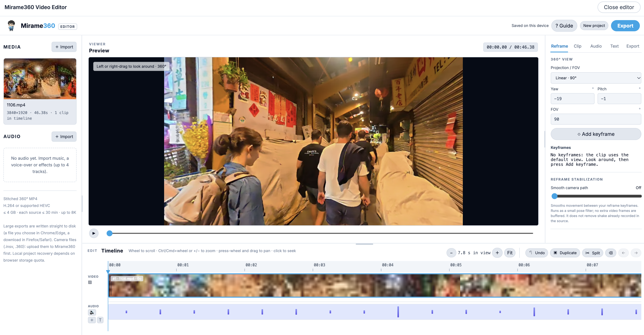Move clip left with left arrow button
Image resolution: width=644 pixels, height=335 pixels.
click(624, 253)
